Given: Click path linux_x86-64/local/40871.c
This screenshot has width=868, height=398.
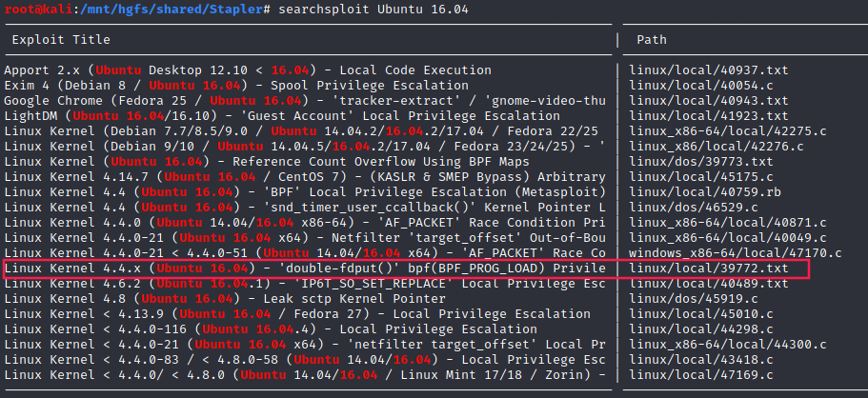Looking at the screenshot, I should pyautogui.click(x=728, y=223).
